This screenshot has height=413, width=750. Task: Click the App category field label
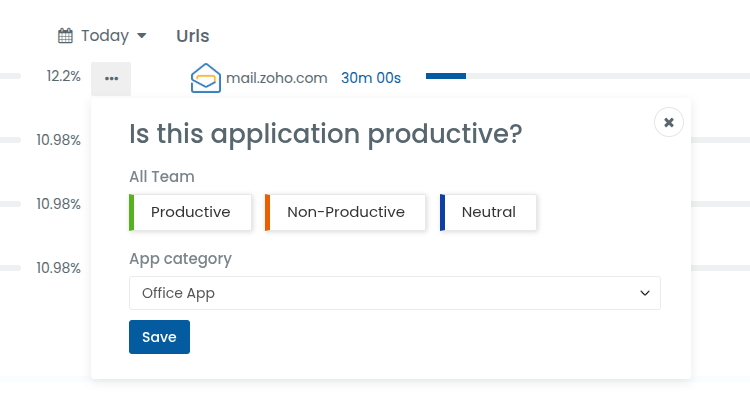pos(180,259)
